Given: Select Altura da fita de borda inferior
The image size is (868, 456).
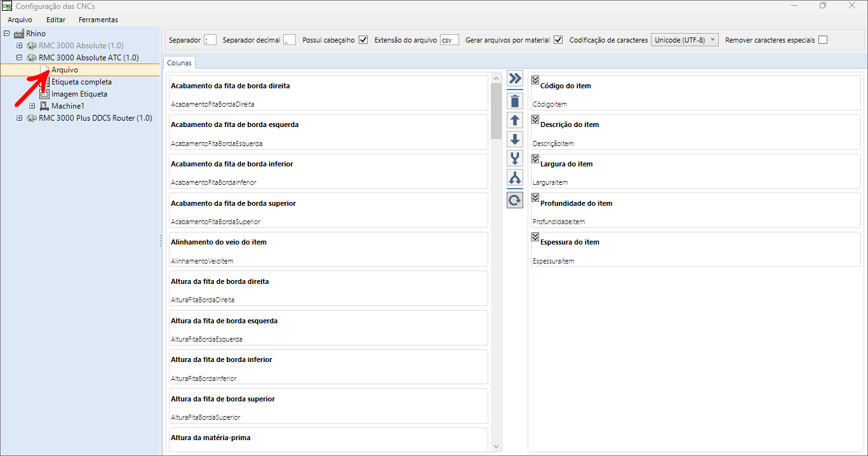Looking at the screenshot, I should click(x=328, y=368).
